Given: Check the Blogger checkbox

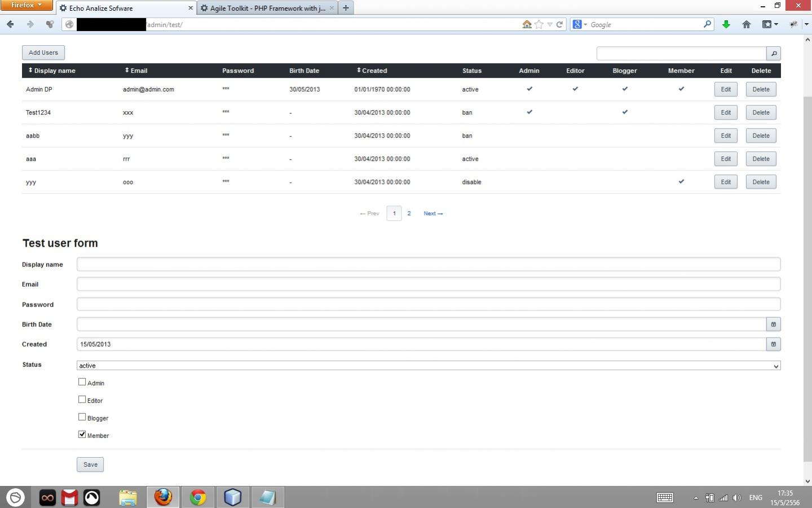Looking at the screenshot, I should tap(82, 417).
